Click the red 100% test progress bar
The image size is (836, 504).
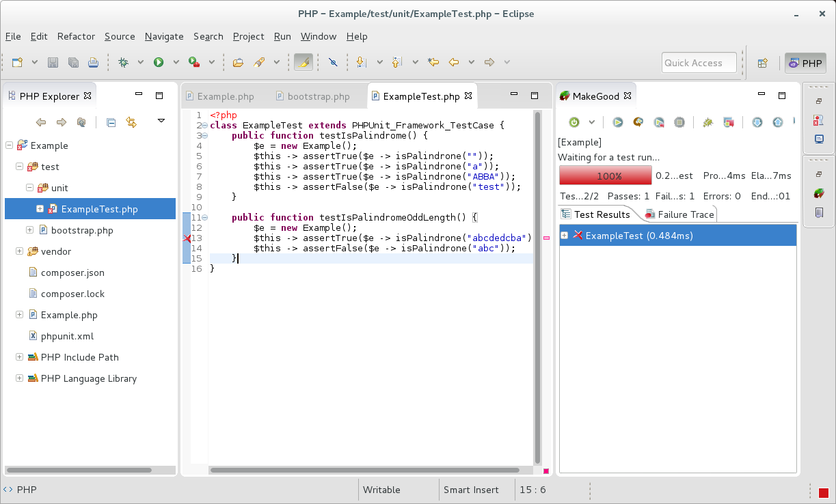605,176
